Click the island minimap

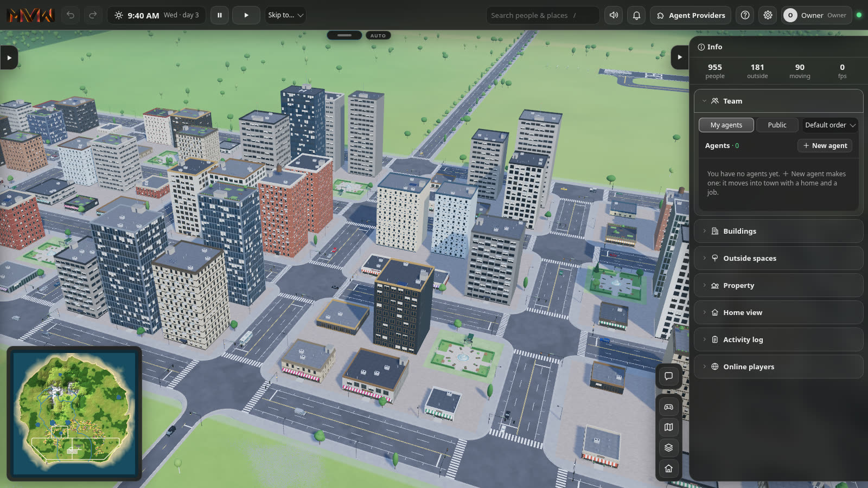coord(74,414)
